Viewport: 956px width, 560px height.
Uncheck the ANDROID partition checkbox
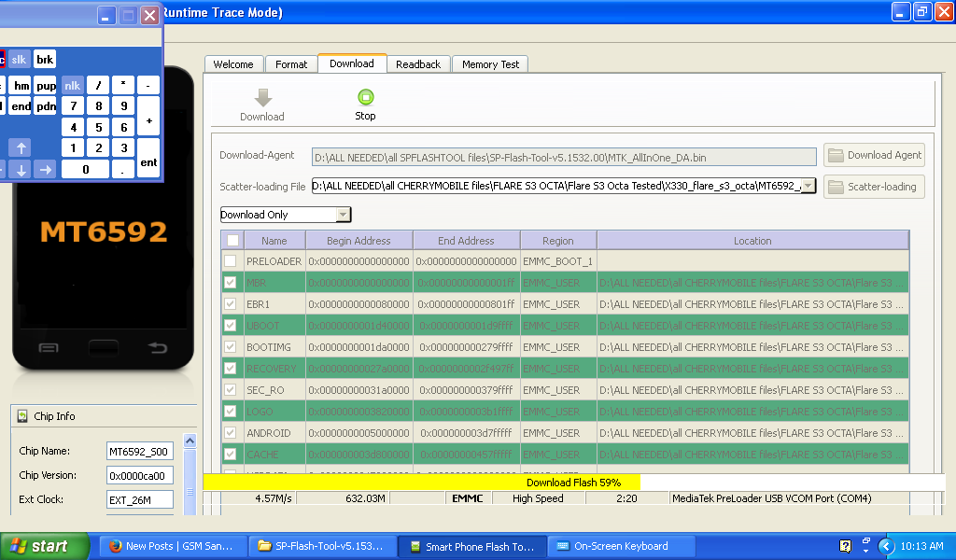[x=231, y=433]
